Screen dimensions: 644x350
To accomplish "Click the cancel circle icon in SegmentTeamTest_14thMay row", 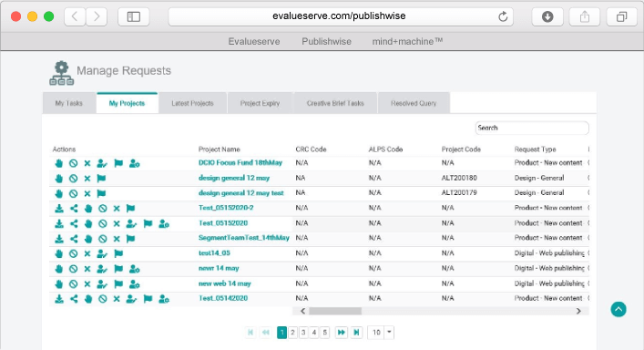I will pyautogui.click(x=103, y=239).
